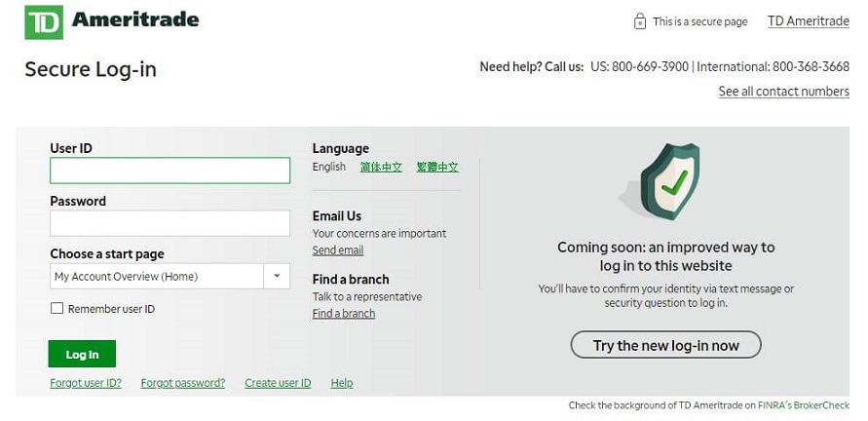Open the start page dropdown arrow
The image size is (868, 421).
277,276
